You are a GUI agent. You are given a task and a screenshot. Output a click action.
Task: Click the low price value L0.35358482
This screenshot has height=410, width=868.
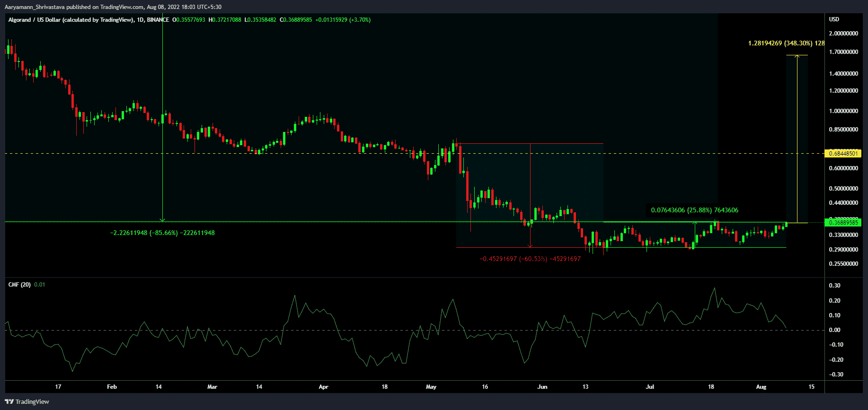click(x=260, y=20)
